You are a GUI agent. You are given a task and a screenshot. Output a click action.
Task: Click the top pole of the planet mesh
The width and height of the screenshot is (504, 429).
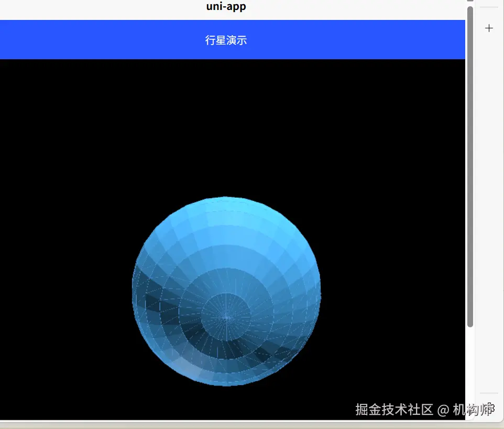[225, 199]
